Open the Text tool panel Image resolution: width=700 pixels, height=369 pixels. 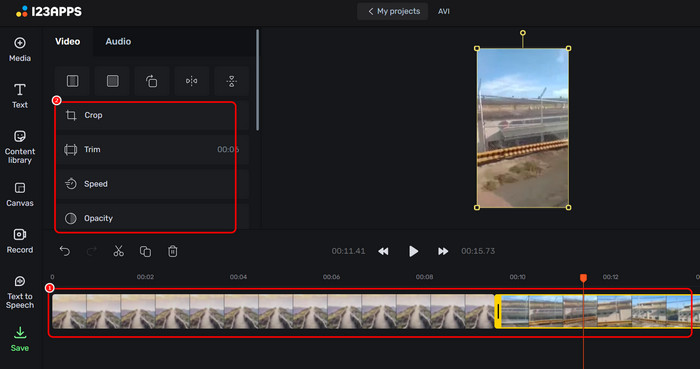20,96
